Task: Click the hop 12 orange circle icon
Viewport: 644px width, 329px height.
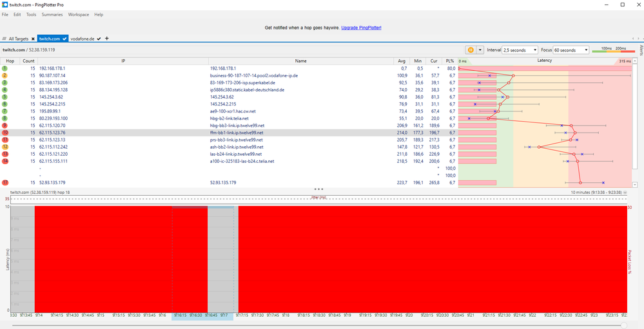Action: [5, 147]
